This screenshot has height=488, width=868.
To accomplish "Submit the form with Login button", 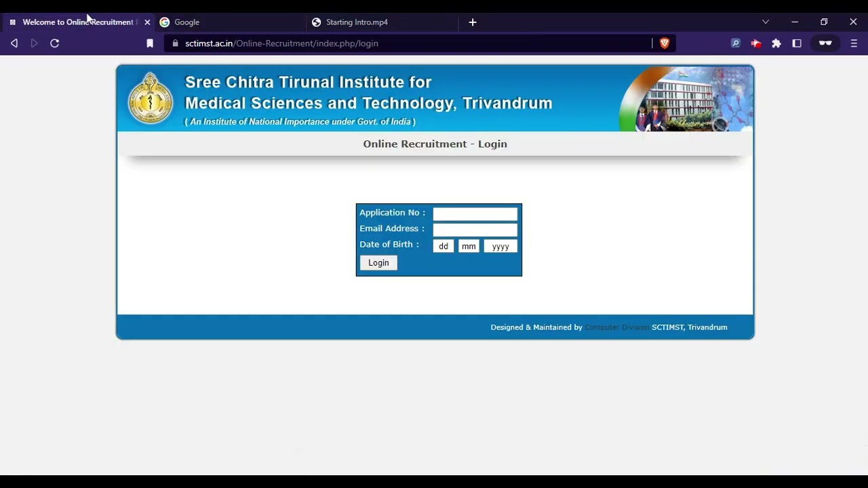I will (378, 263).
